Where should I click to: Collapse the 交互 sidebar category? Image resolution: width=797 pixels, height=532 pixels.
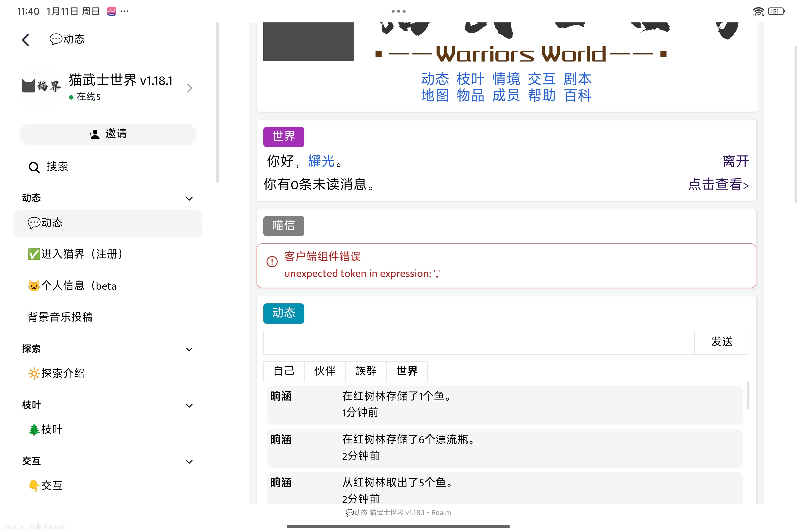tap(189, 462)
